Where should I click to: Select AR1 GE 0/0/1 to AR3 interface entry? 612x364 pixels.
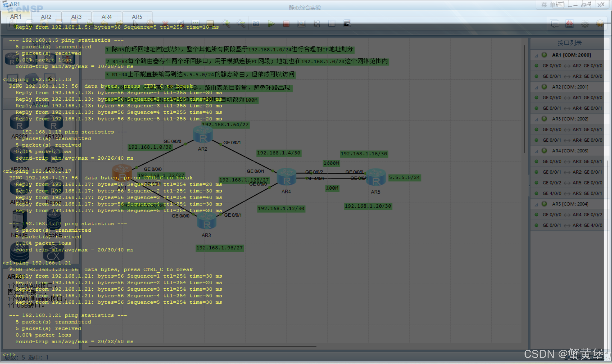pyautogui.click(x=572, y=76)
